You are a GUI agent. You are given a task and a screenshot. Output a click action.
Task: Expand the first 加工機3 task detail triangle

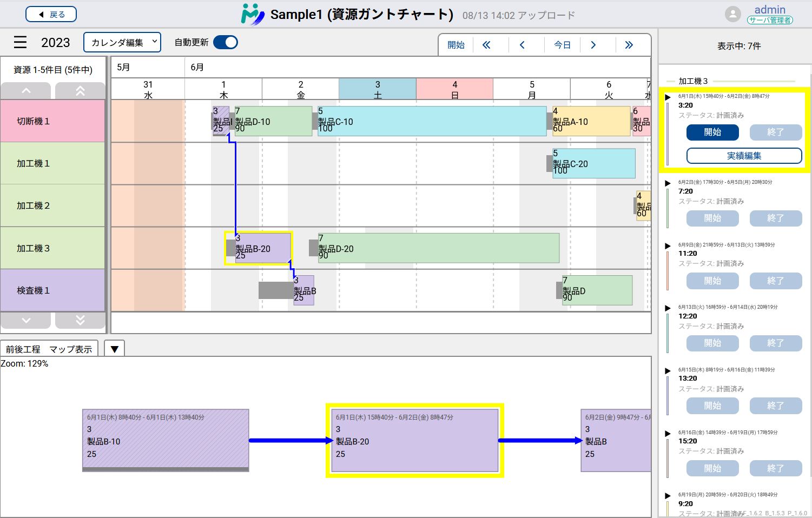tap(668, 96)
